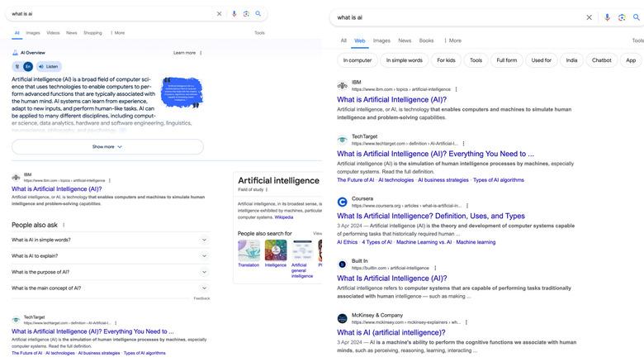Switch to Images tab in left search
This screenshot has width=644, height=362.
tap(33, 33)
